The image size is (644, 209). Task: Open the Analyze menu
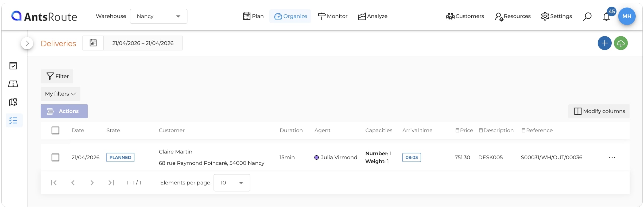click(373, 16)
